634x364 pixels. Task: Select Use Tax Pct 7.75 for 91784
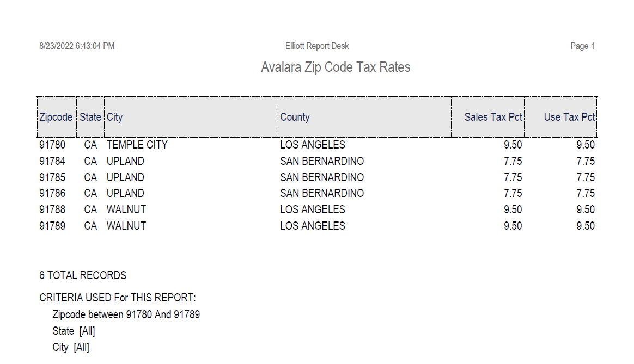tap(586, 161)
